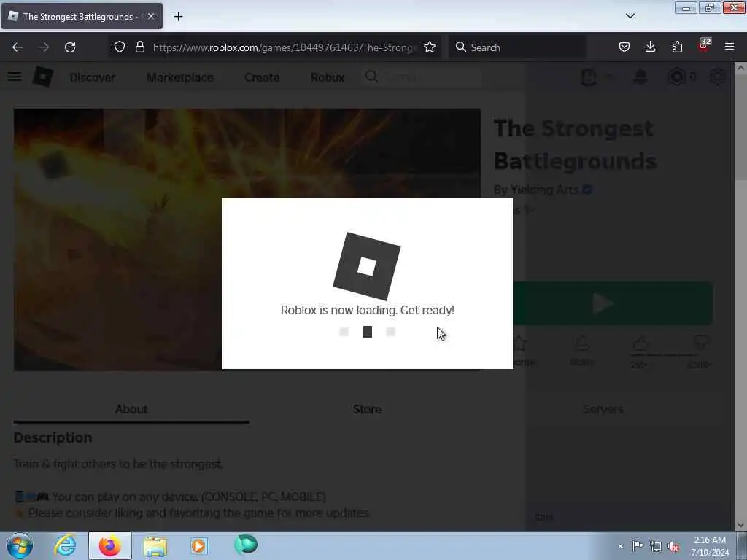747x560 pixels.
Task: Open a new tab with plus button
Action: (178, 17)
